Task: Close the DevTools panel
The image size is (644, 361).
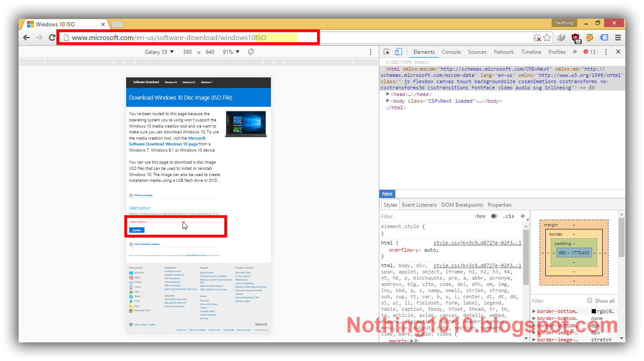Action: (618, 52)
